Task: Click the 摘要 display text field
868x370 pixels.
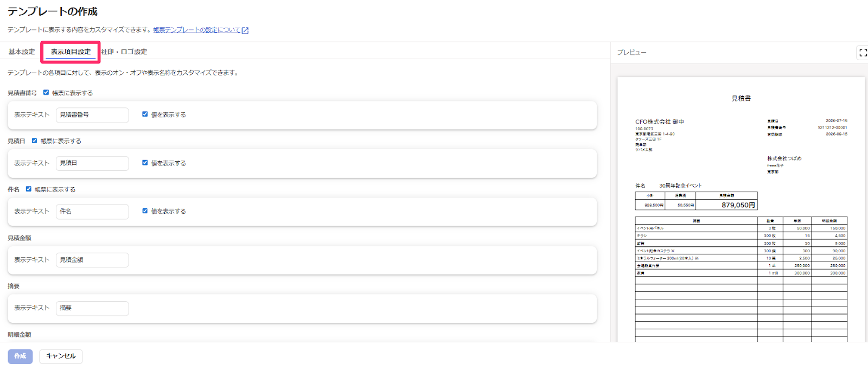Action: [x=92, y=308]
